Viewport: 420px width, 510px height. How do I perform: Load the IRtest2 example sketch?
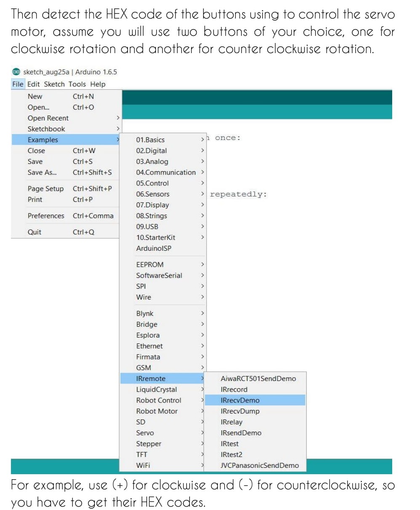(x=255, y=455)
